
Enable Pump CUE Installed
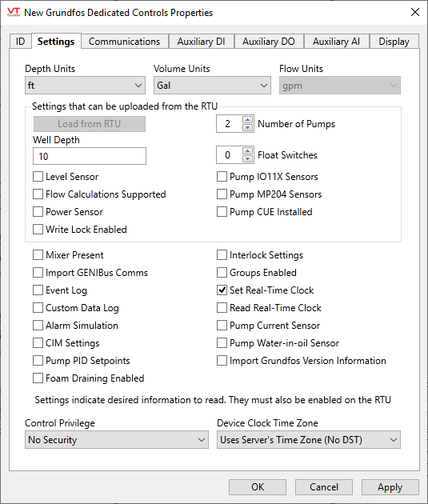coord(222,212)
